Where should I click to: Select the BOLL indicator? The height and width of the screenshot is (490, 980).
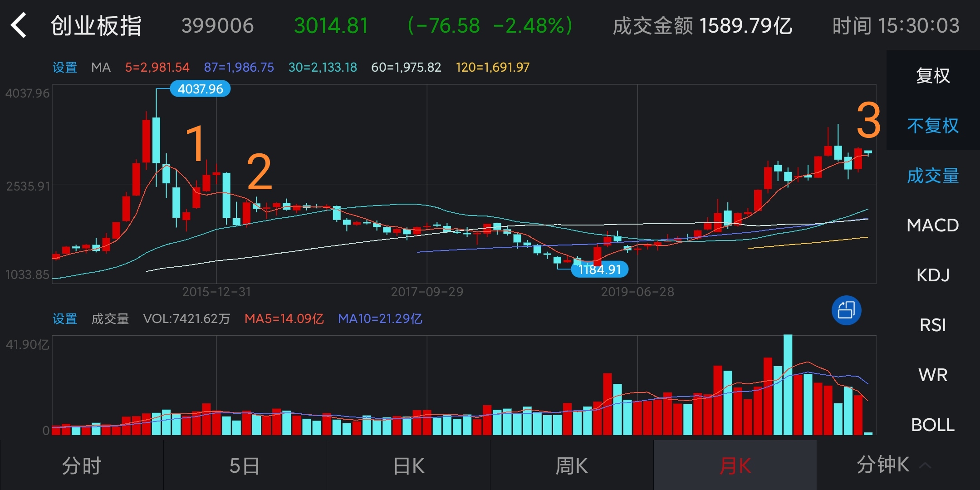pos(933,425)
